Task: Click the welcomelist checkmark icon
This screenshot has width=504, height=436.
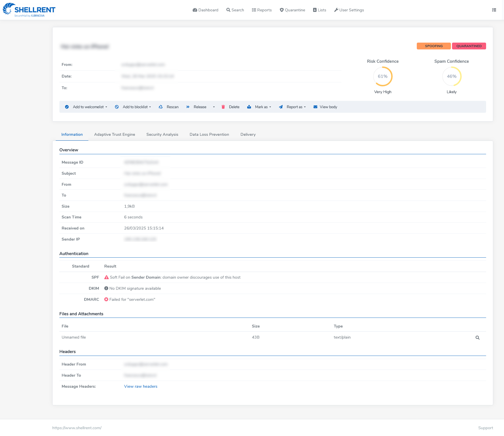Action: pos(67,107)
